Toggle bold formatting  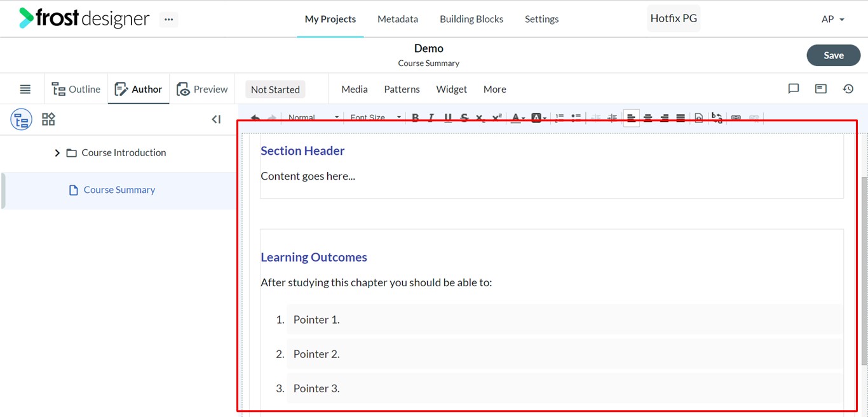pyautogui.click(x=415, y=117)
